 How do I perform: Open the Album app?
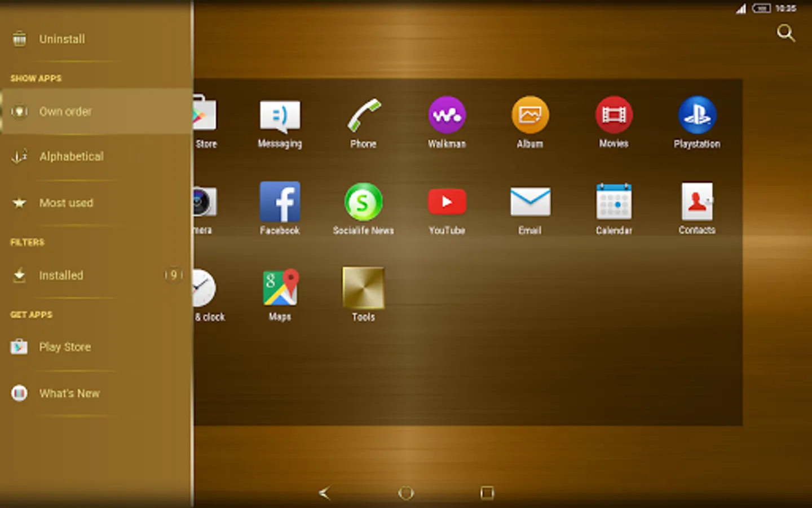[530, 115]
